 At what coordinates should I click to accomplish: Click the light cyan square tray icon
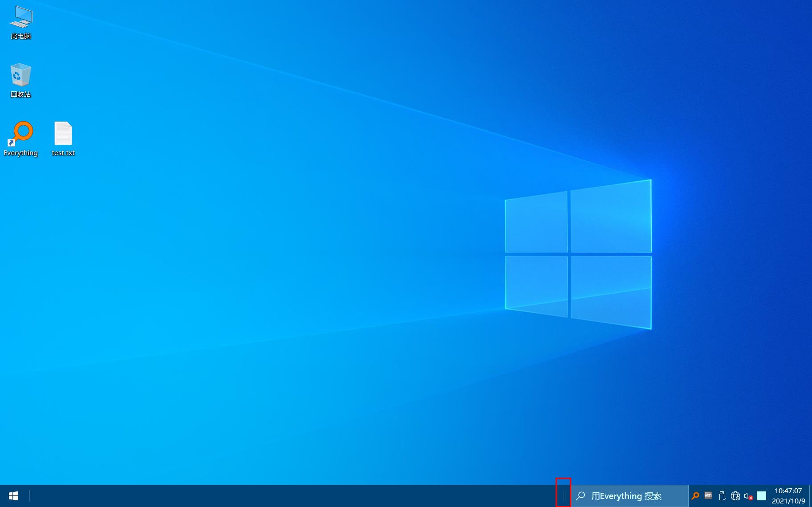point(762,496)
